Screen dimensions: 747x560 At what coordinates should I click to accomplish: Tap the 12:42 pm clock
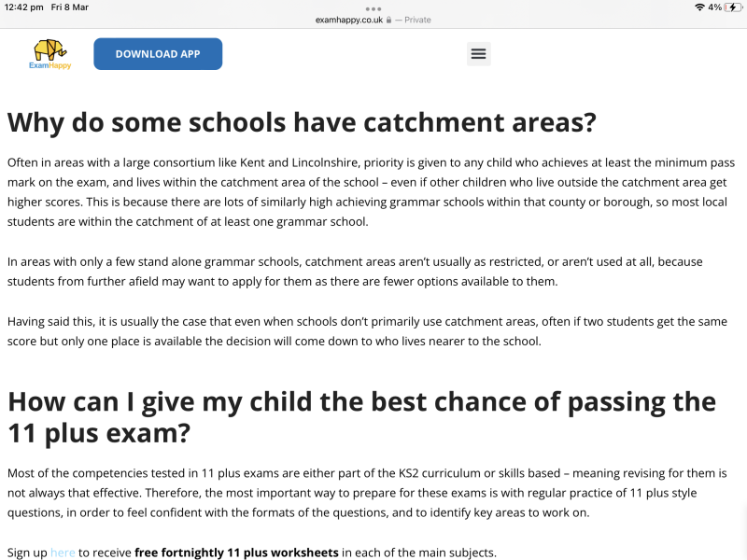pyautogui.click(x=23, y=7)
